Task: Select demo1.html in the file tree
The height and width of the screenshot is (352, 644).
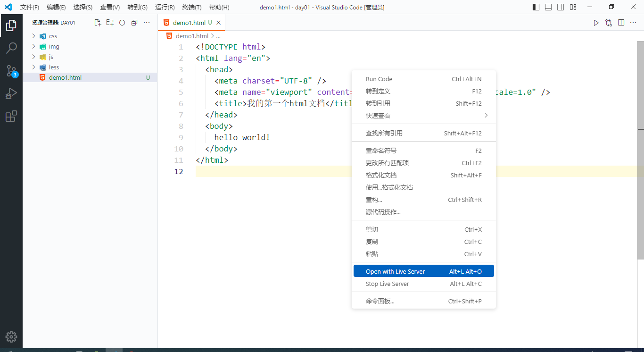Action: pos(90,77)
